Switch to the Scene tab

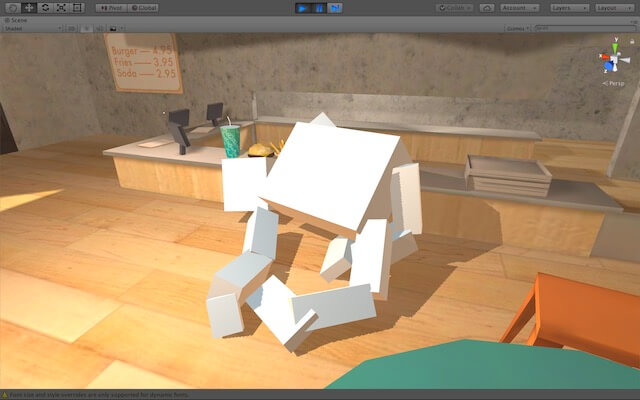16,20
